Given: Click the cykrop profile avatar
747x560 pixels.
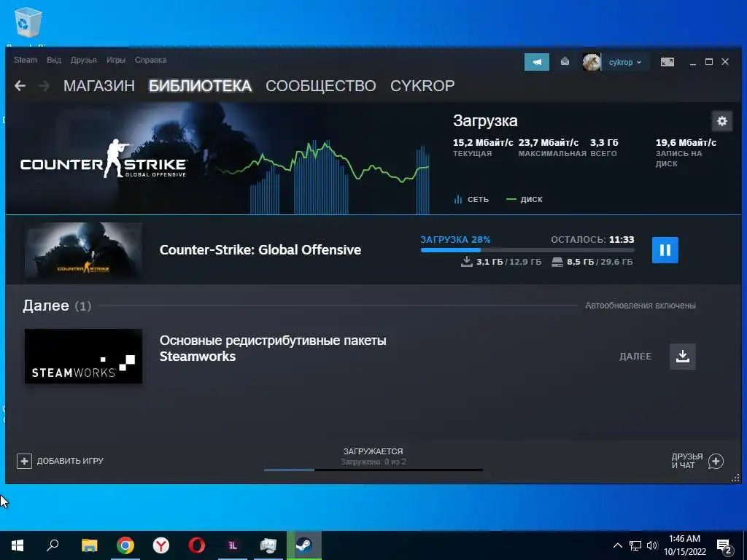Looking at the screenshot, I should 592,62.
